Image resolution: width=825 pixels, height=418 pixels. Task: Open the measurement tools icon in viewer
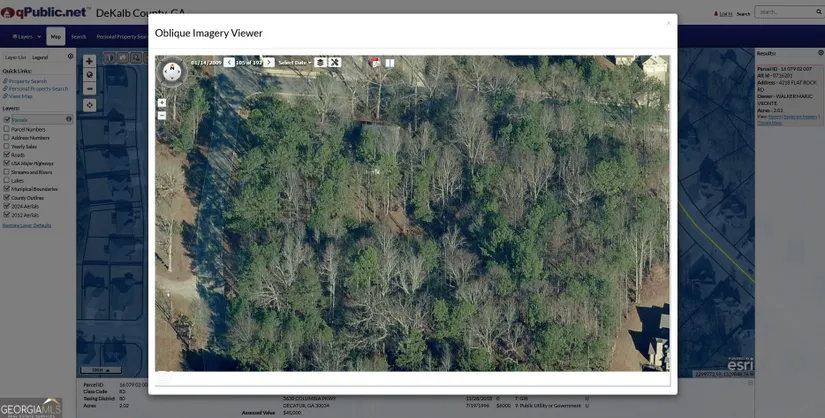click(335, 62)
